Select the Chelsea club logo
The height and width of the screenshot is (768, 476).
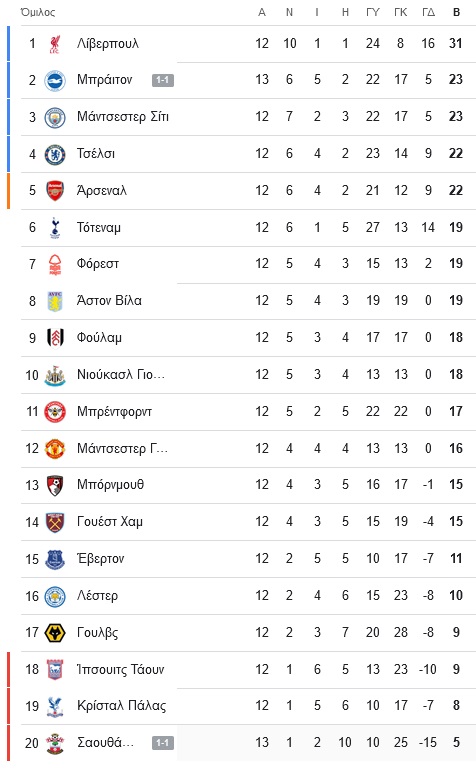(55, 154)
